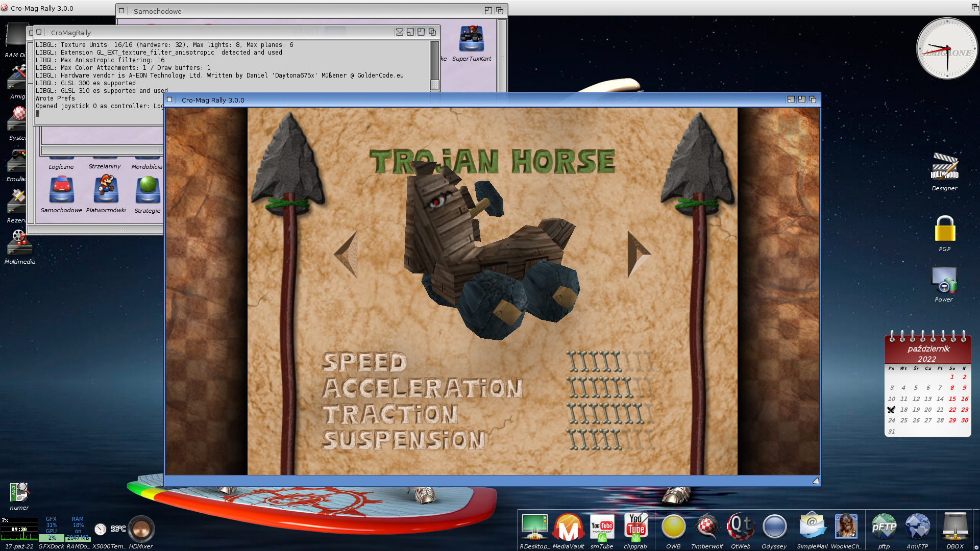Click the SUSPENSION stat label
This screenshot has width=980, height=551.
click(403, 440)
